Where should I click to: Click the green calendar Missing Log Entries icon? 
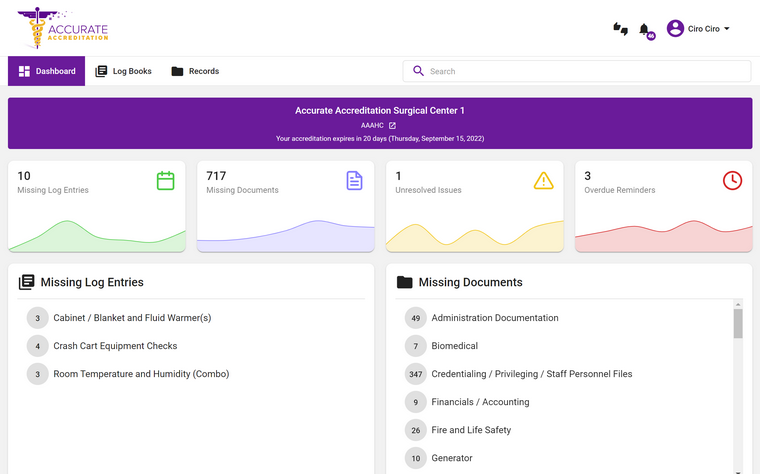coord(166,180)
